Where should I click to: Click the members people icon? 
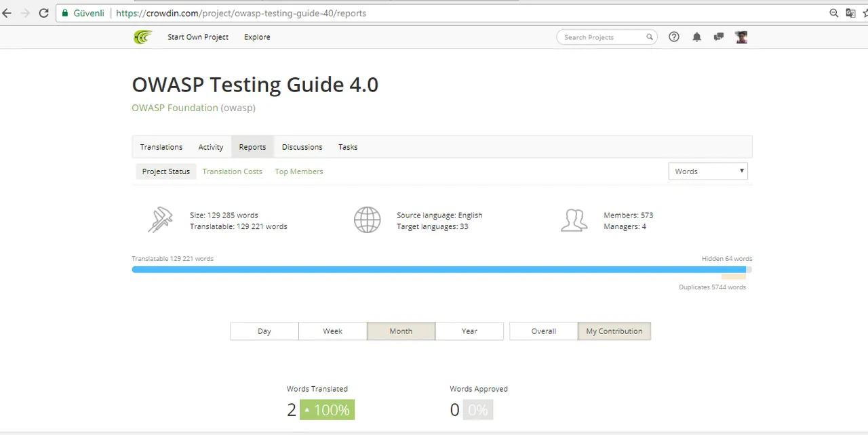click(574, 220)
